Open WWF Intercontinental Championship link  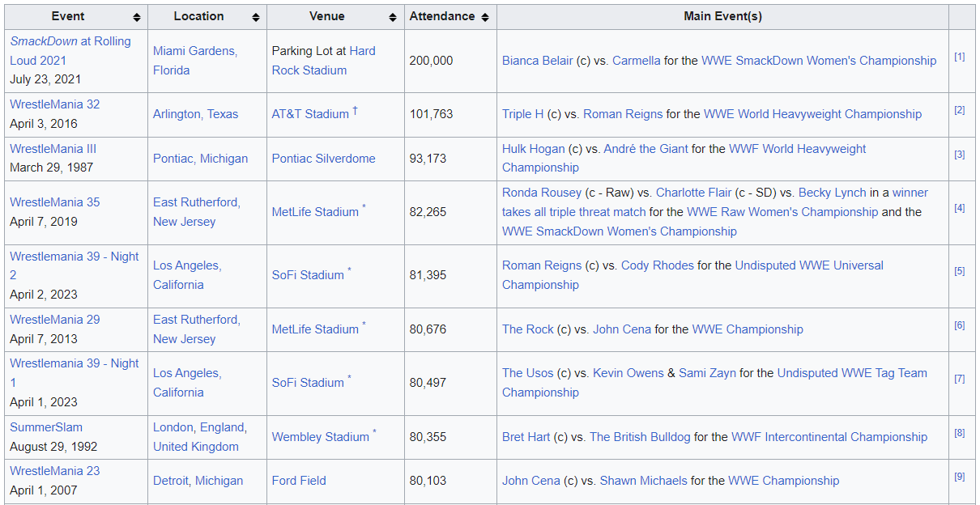click(829, 436)
